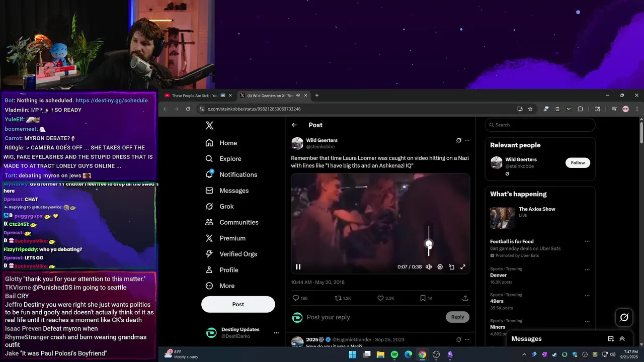The height and width of the screenshot is (362, 644).
Task: Click the reply icon showing 186
Action: tap(296, 298)
